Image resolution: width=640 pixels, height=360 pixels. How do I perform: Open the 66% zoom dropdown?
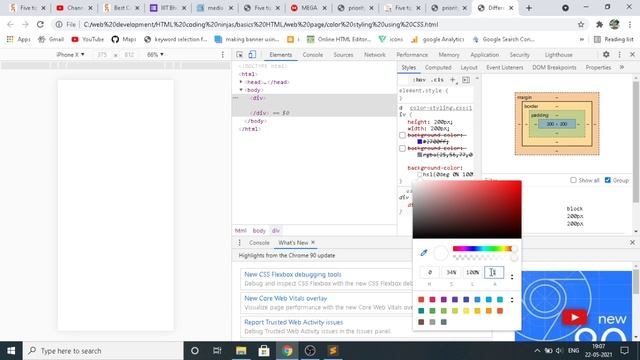click(155, 54)
